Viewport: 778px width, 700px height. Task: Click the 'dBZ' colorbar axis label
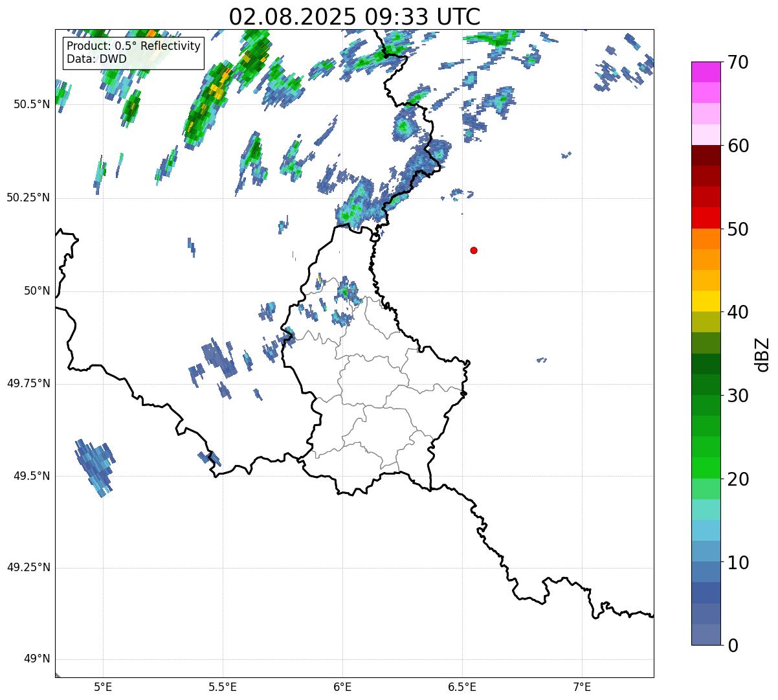[x=762, y=354]
